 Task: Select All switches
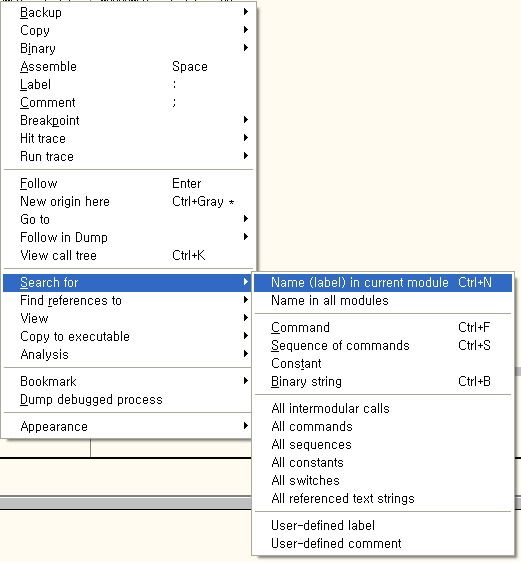(383, 480)
